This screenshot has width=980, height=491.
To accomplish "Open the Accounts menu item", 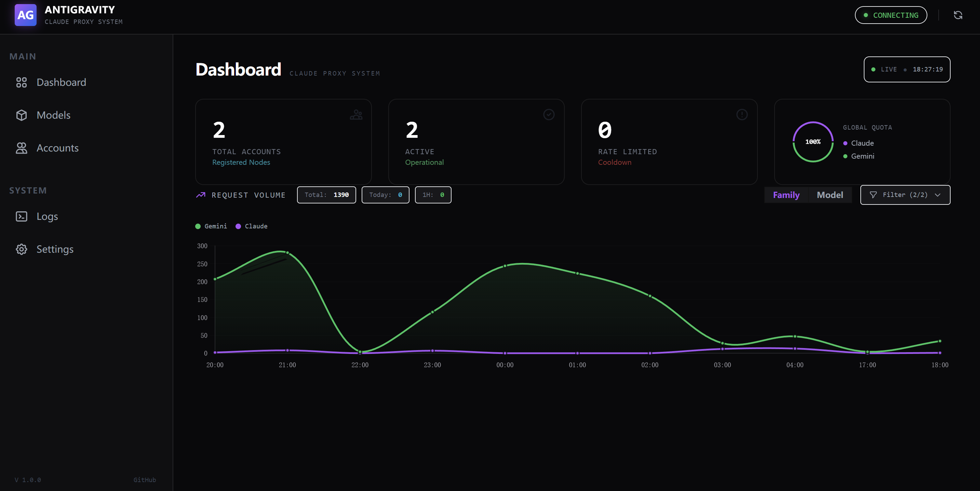I will [x=57, y=148].
